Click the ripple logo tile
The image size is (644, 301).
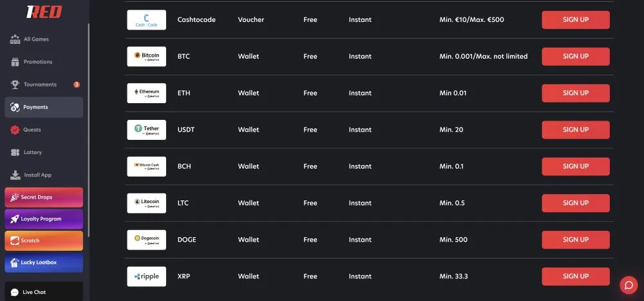tap(147, 277)
